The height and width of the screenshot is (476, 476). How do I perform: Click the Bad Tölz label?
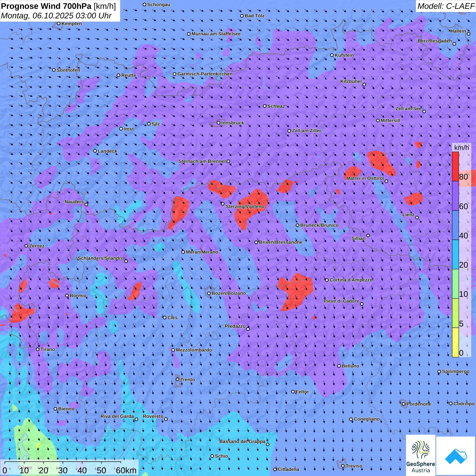click(x=255, y=16)
